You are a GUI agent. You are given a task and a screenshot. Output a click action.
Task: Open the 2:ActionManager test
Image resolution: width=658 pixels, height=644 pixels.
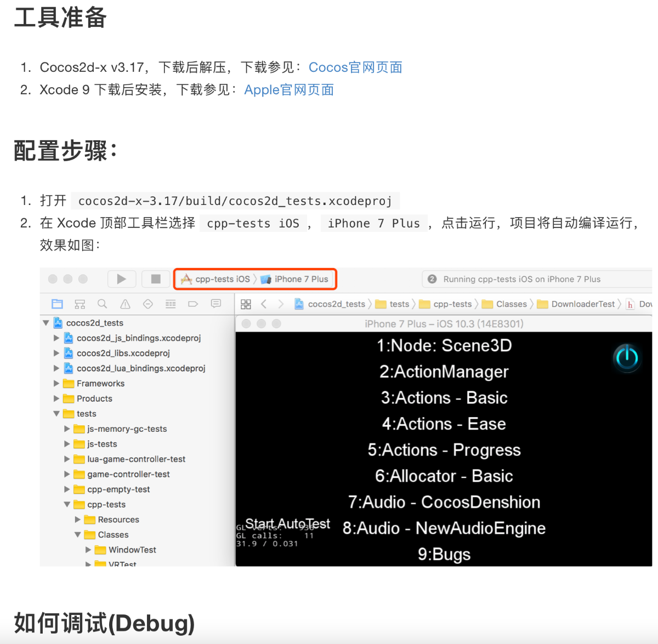tap(444, 372)
